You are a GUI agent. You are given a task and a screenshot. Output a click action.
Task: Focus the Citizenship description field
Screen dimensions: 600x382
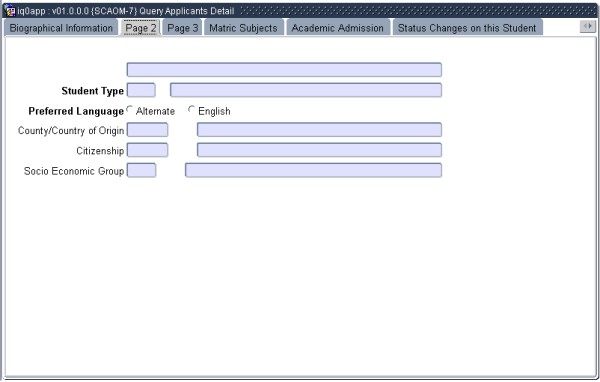coord(319,150)
